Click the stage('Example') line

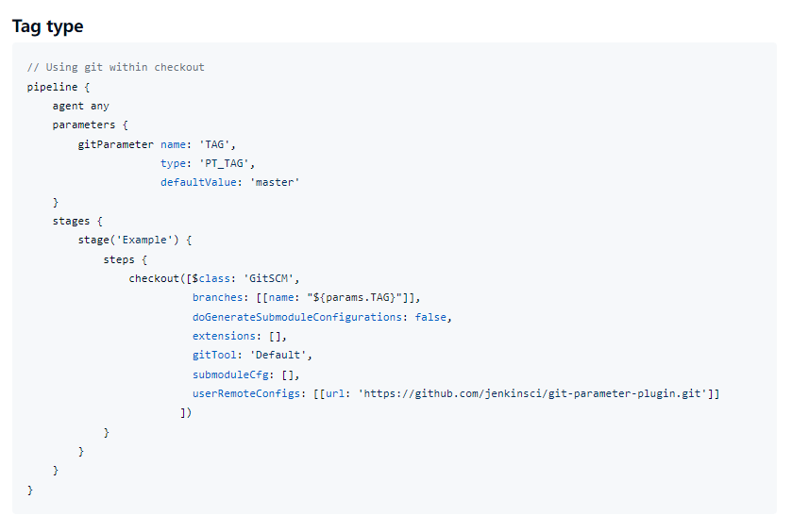tap(135, 240)
